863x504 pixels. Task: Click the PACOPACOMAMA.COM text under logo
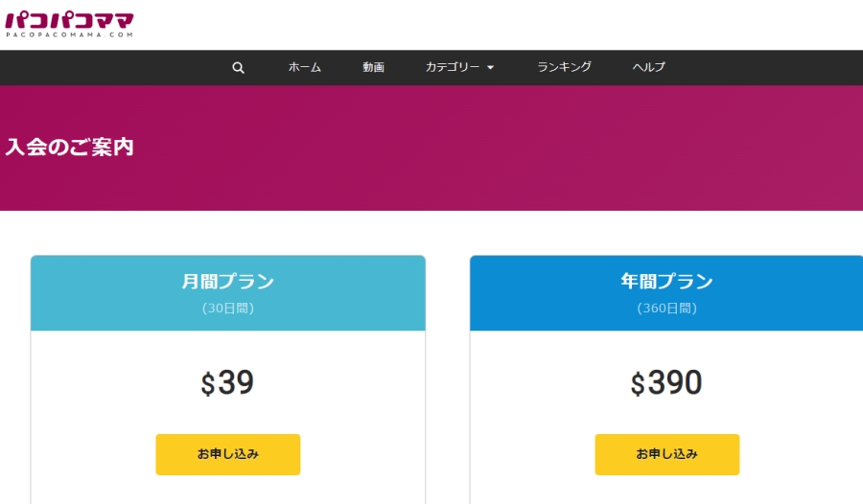point(68,34)
